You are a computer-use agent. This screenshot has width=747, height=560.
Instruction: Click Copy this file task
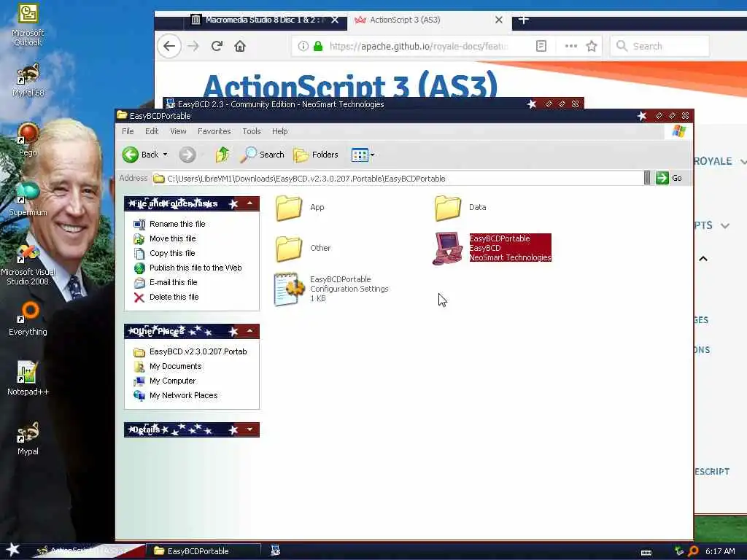164,253
